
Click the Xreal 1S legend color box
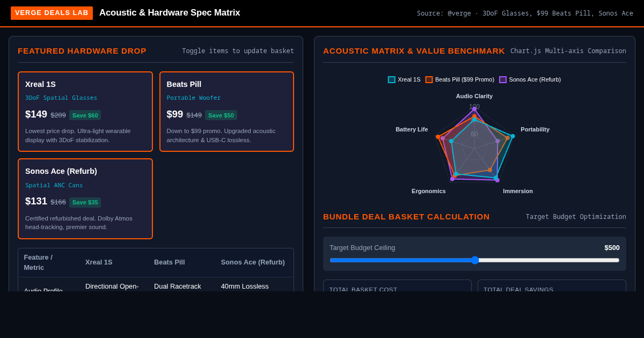392,79
